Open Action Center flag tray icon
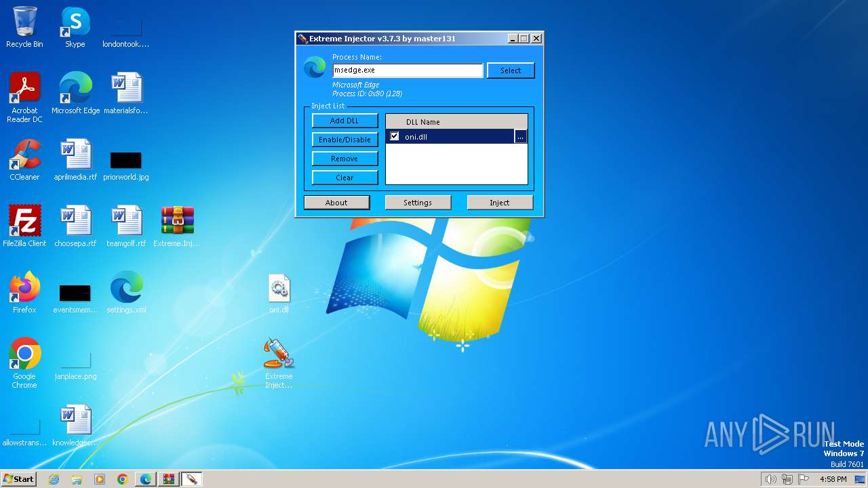The width and height of the screenshot is (868, 488). 804,479
